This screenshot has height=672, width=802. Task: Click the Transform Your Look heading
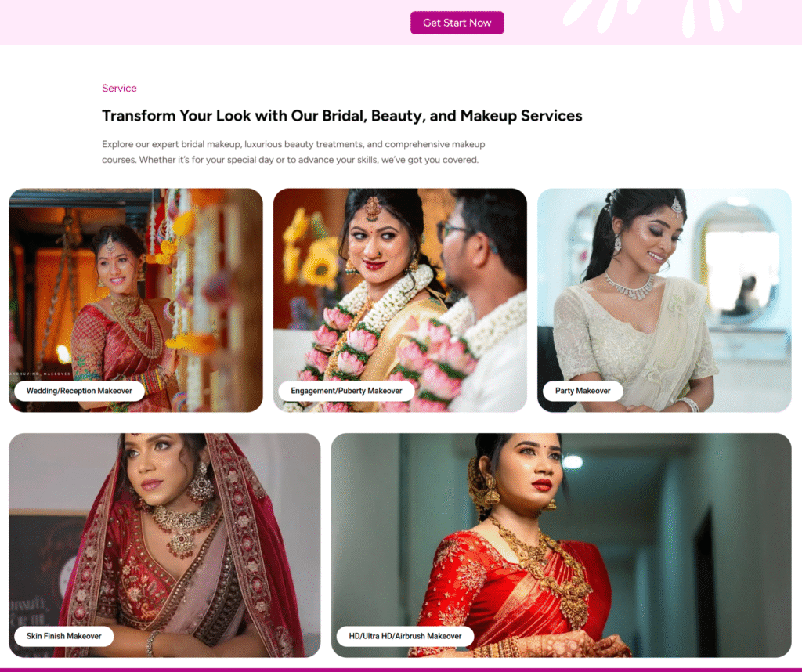click(x=341, y=116)
